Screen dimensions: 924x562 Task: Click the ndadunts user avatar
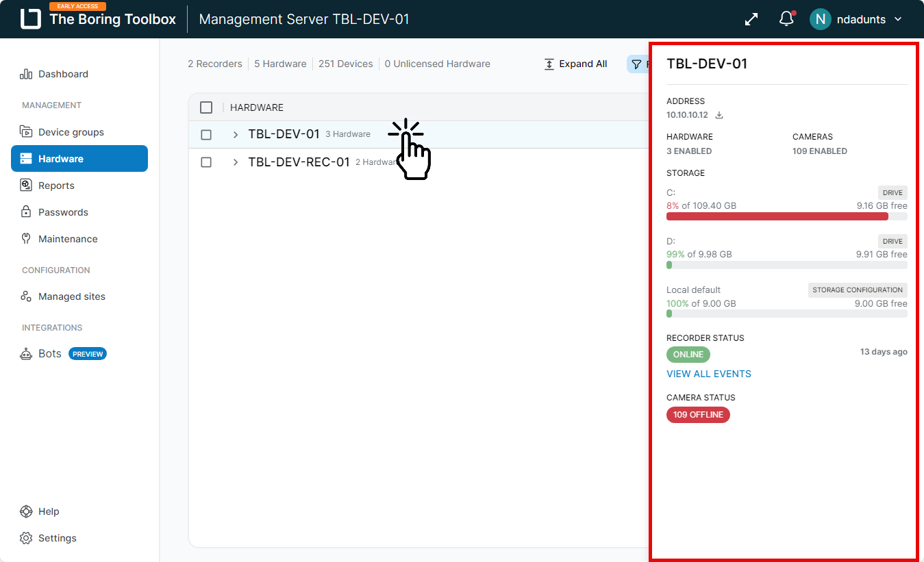(820, 19)
